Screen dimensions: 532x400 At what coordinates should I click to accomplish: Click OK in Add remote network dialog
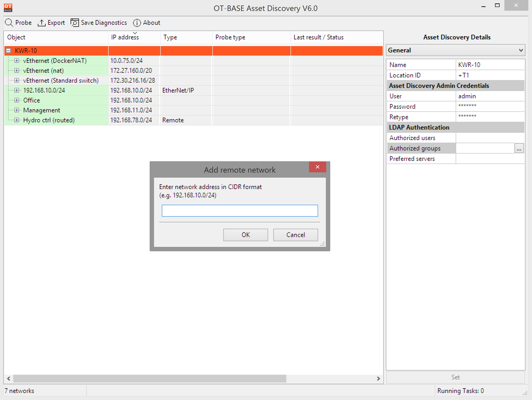click(245, 235)
